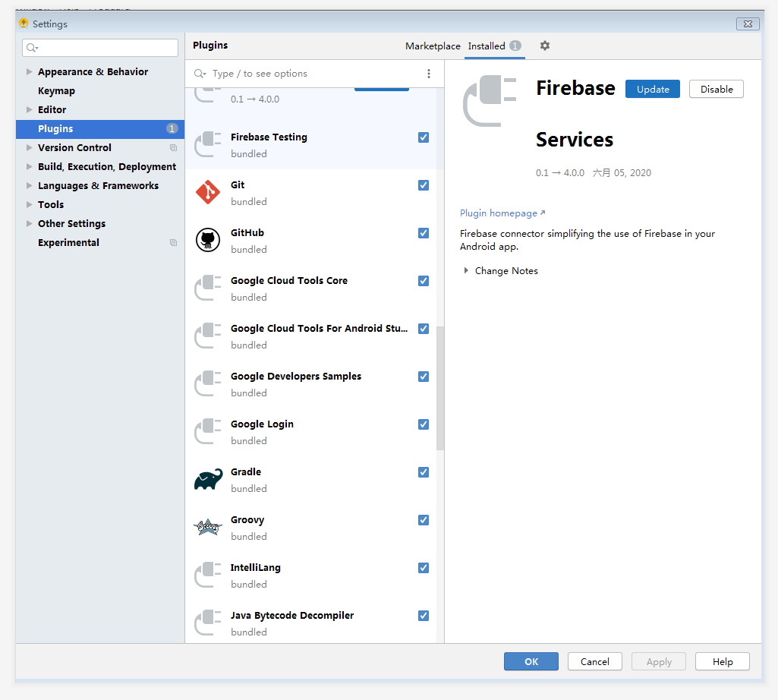Image resolution: width=778 pixels, height=700 pixels.
Task: Select the Gradle plugin name
Action: coord(246,471)
